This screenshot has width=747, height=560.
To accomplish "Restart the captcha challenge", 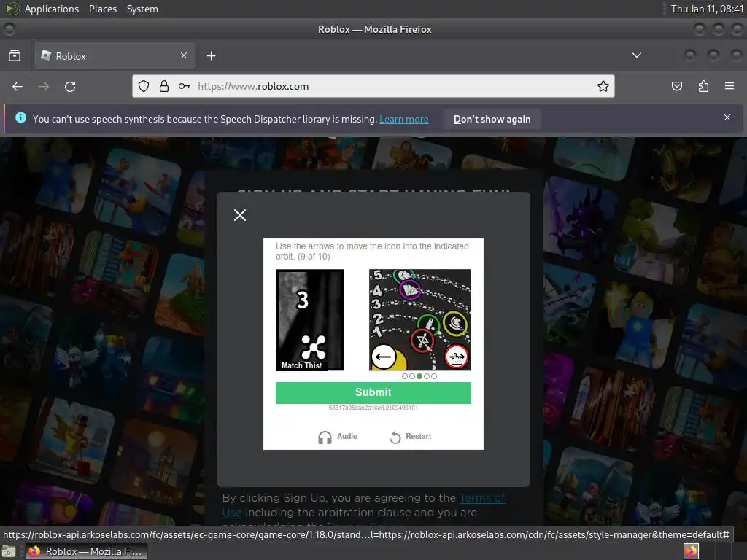I will (411, 437).
